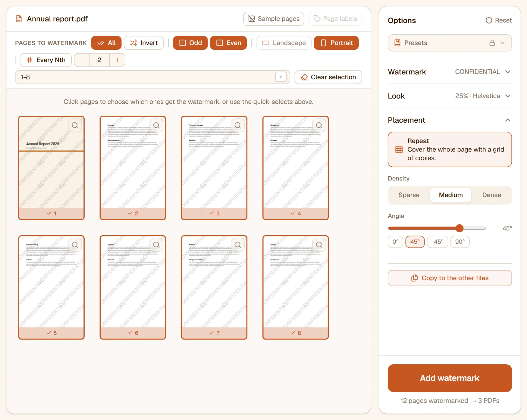Toggle Odd pages selection
Image resolution: width=527 pixels, height=420 pixels.
click(x=190, y=43)
